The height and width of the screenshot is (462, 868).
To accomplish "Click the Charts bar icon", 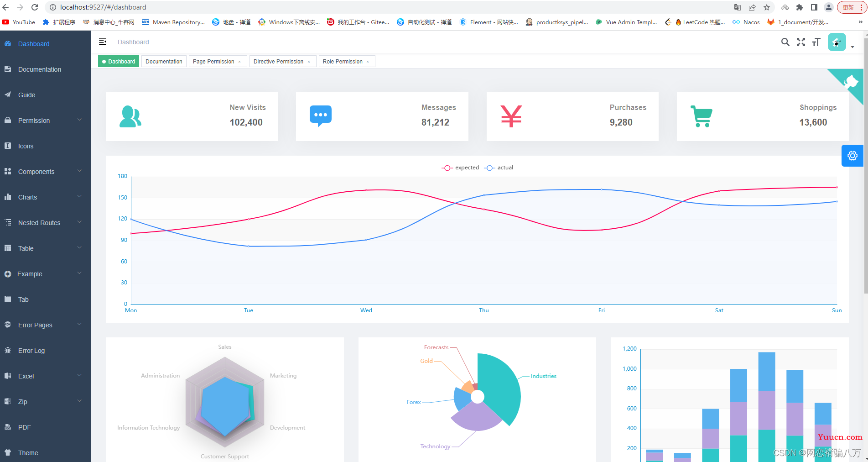I will click(8, 197).
